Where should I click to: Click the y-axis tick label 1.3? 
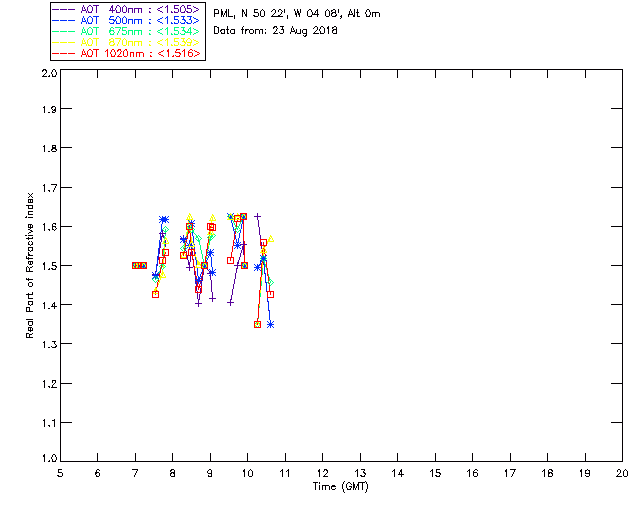[49, 344]
